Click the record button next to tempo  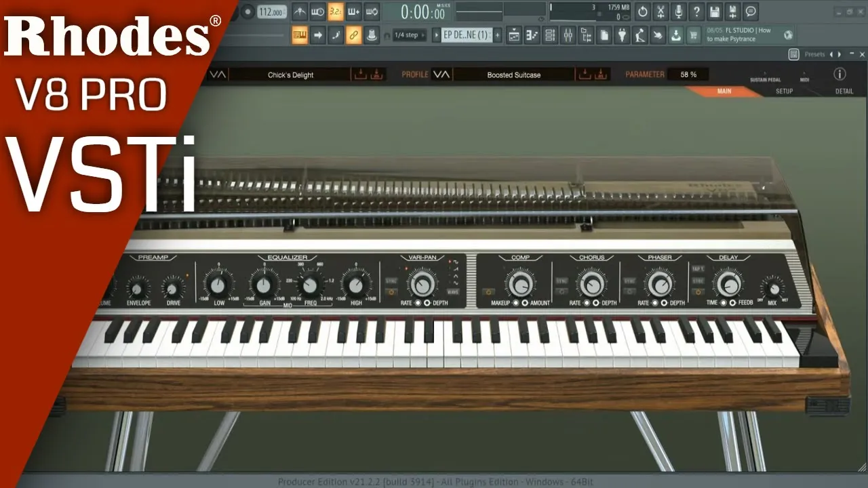point(248,12)
